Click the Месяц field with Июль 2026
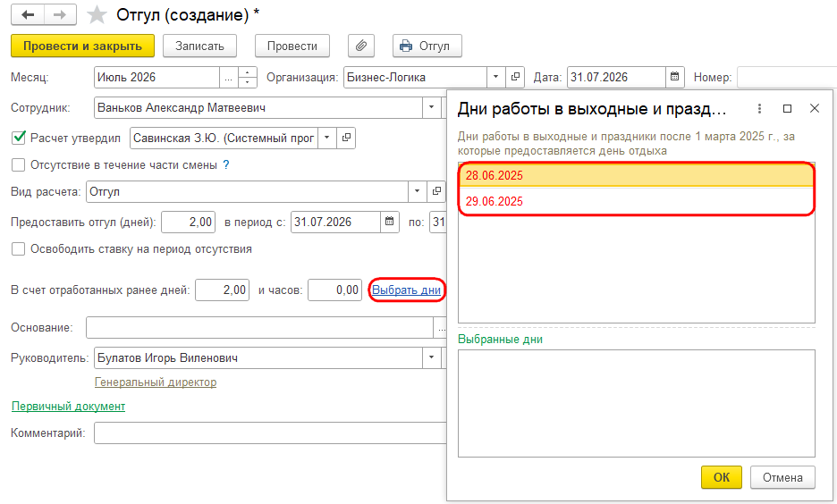 pyautogui.click(x=157, y=77)
